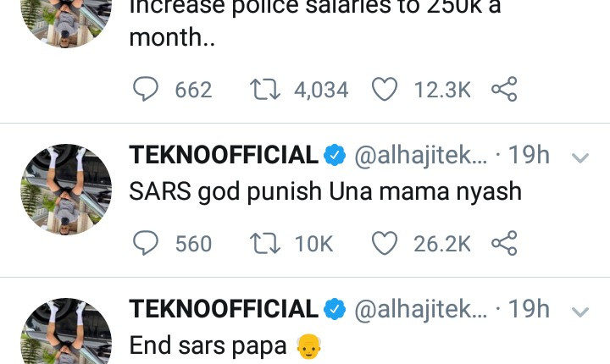Expand options for 'SARS god punish' tweet

[x=580, y=157]
